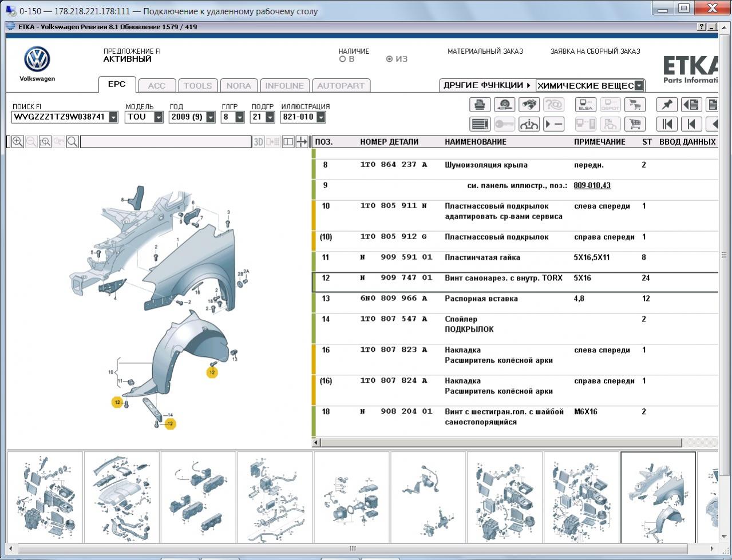
Task: Select part number '1T0 805 912 G'
Action: click(394, 237)
